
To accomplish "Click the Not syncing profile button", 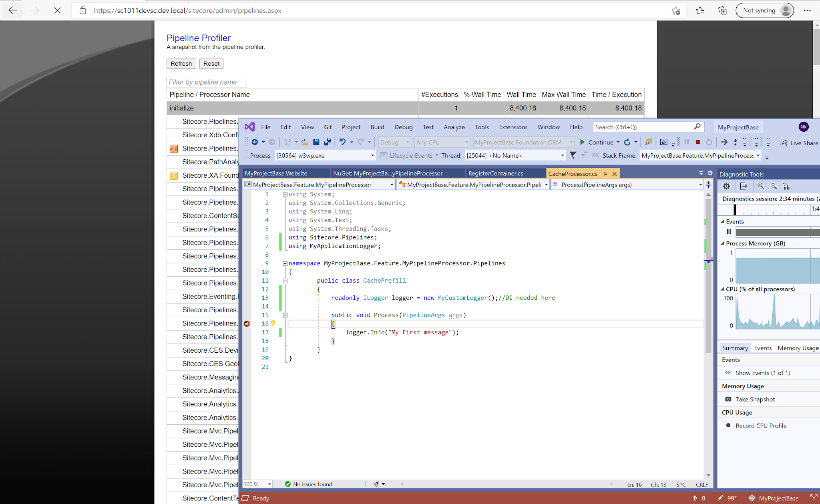I will [x=765, y=10].
